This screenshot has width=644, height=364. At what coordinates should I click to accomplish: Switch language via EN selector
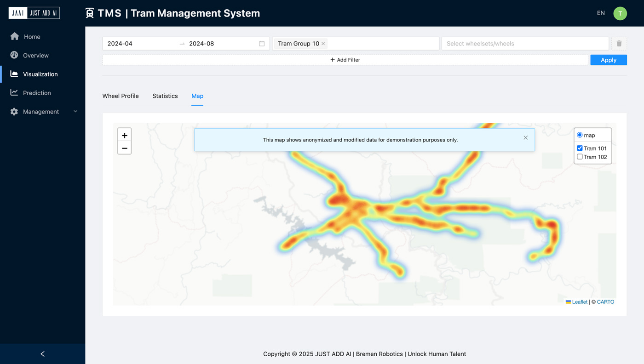(x=601, y=13)
